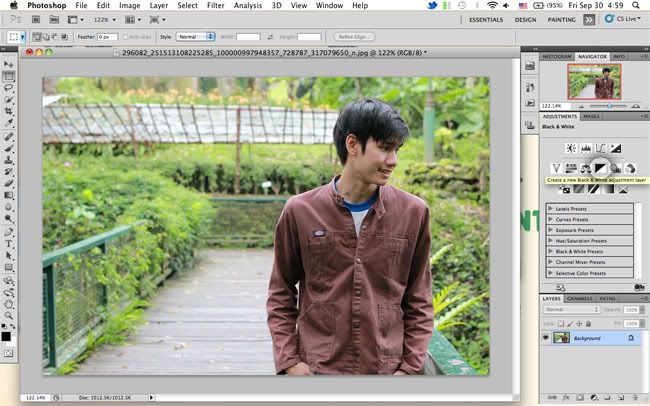Select the Quick Selection tool
Viewport: 650px width, 406px height.
coord(8,100)
